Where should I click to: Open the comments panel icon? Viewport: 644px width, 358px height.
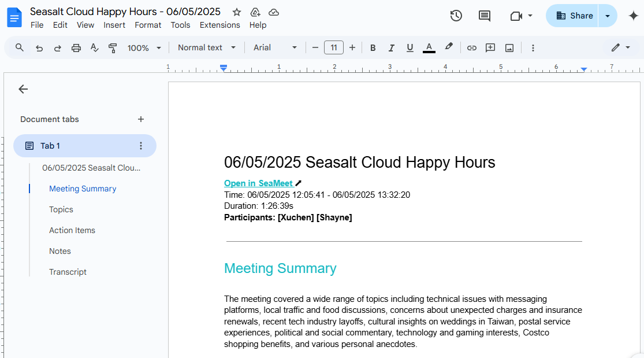pyautogui.click(x=485, y=16)
